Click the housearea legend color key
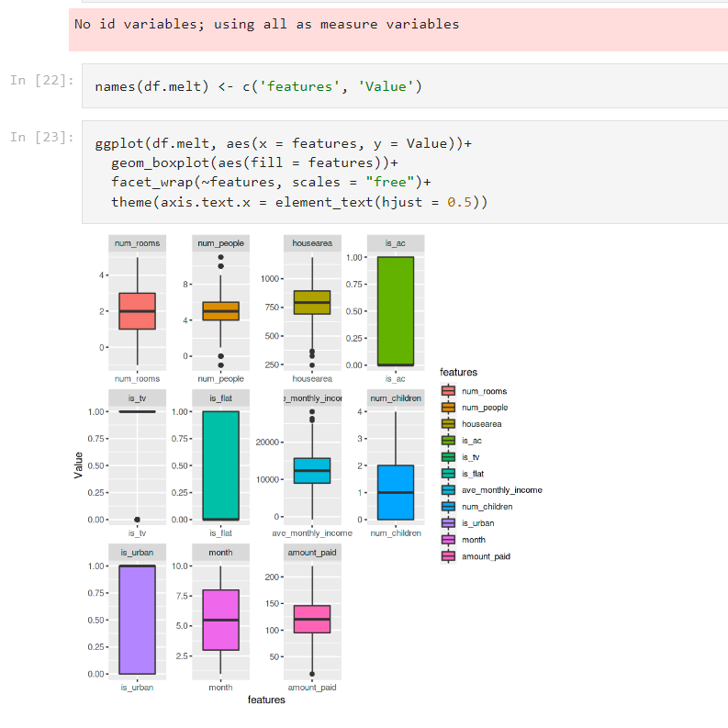This screenshot has height=728, width=728. [x=448, y=424]
